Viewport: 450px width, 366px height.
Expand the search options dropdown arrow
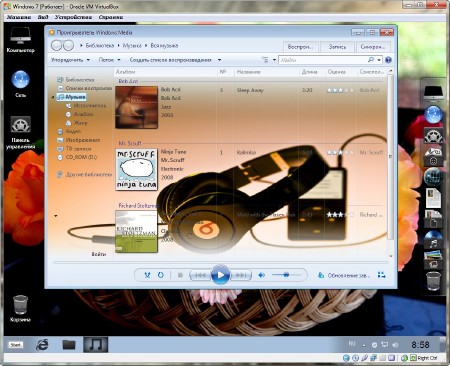coord(379,60)
